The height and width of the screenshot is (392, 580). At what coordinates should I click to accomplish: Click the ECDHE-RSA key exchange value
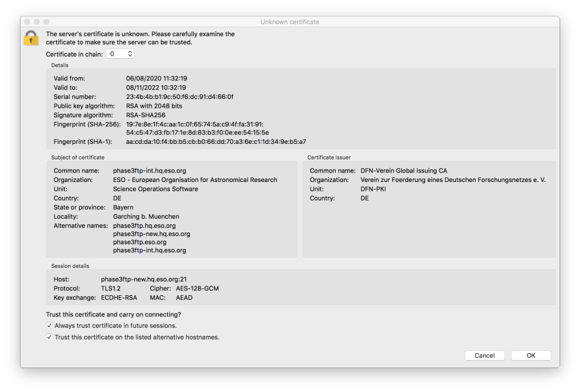pyautogui.click(x=119, y=298)
